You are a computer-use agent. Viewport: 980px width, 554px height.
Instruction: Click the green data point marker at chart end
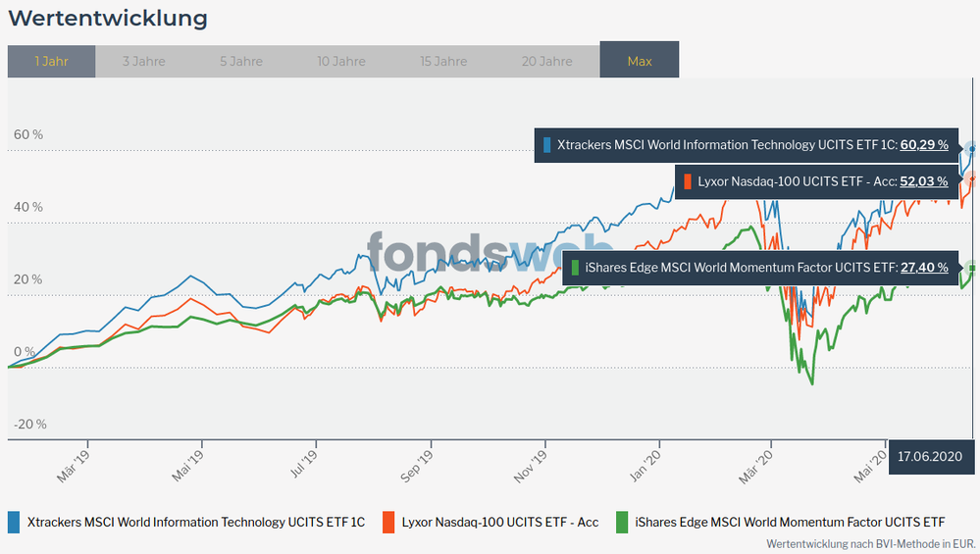coord(972,268)
